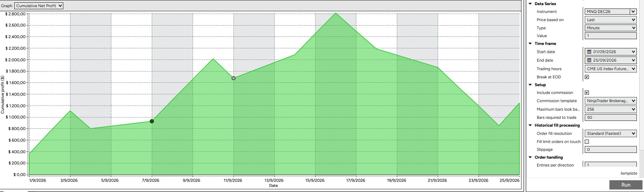
Task: Open the Trading hours dropdown
Action: coord(611,69)
